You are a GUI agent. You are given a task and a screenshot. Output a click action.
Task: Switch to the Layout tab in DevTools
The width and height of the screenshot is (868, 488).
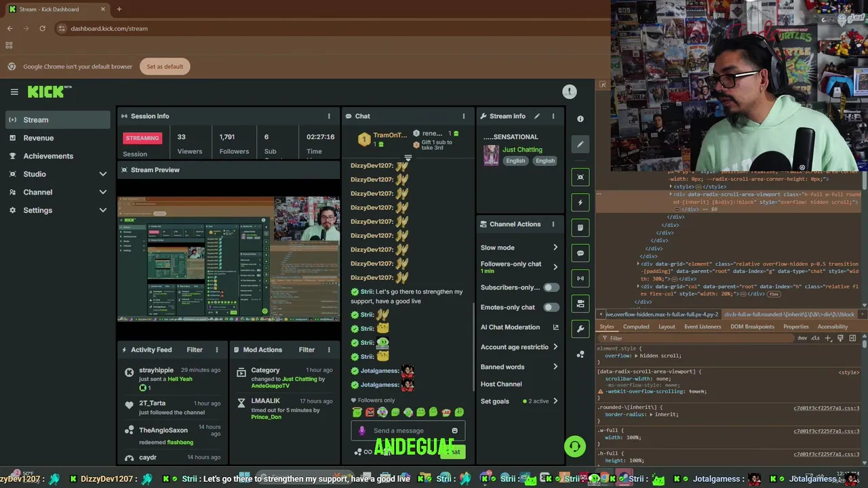coord(667,327)
